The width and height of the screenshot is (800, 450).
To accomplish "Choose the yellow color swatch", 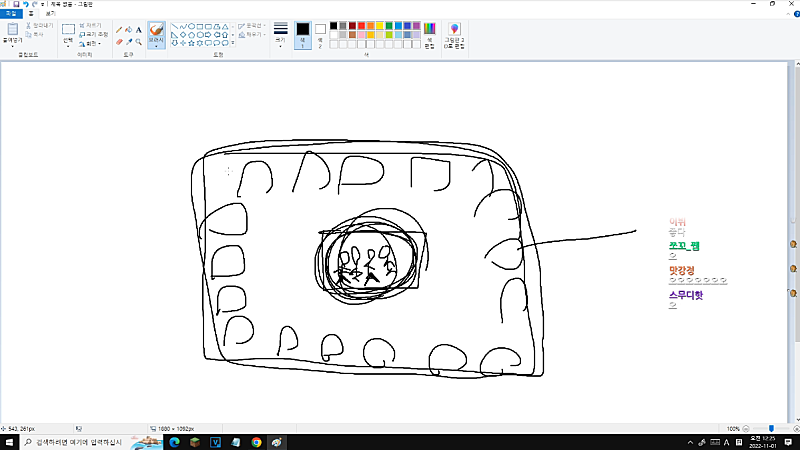I will (380, 26).
